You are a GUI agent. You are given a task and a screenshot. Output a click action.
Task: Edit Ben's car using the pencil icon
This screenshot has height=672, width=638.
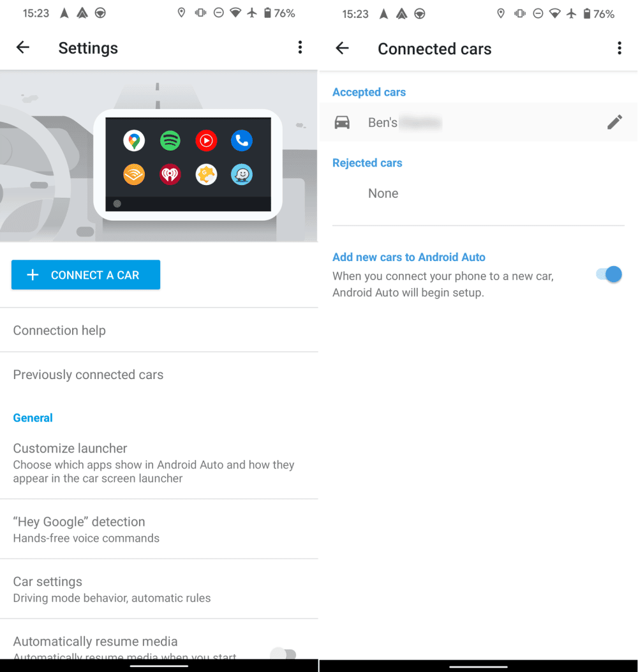pyautogui.click(x=614, y=122)
